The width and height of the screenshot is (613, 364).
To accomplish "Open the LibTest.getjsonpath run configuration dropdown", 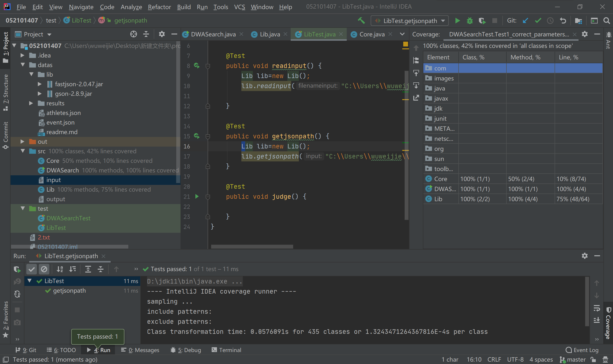I will tap(410, 21).
